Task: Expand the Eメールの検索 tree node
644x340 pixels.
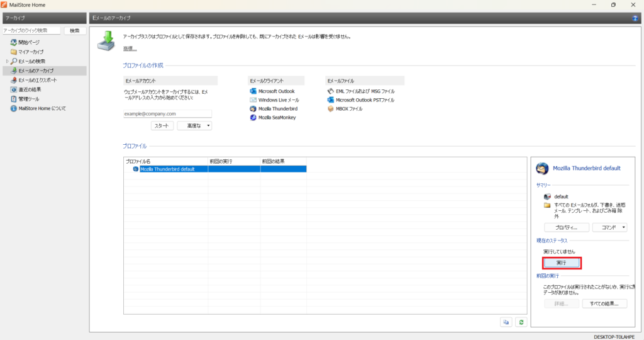Action: click(x=7, y=61)
